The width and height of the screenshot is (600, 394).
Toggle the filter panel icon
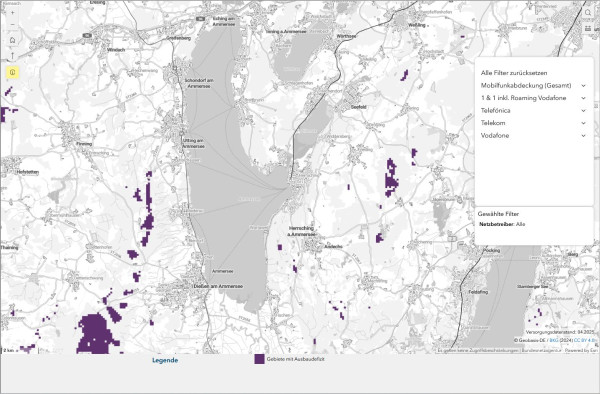[x=588, y=29]
